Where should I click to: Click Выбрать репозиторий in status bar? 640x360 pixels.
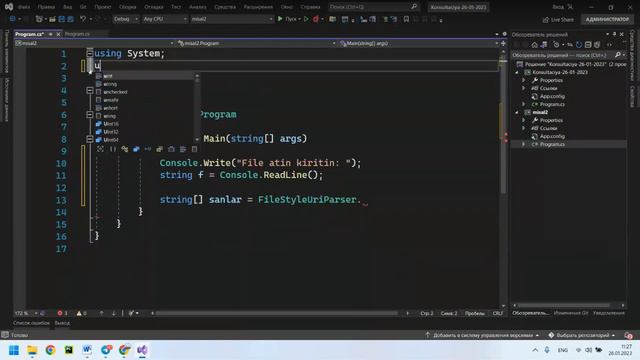pos(582,335)
